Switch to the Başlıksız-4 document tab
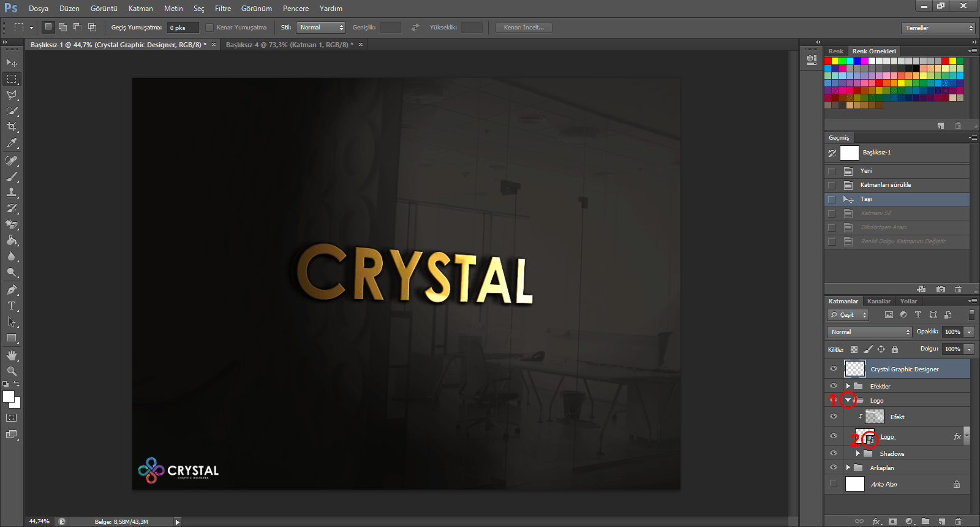 pyautogui.click(x=289, y=45)
